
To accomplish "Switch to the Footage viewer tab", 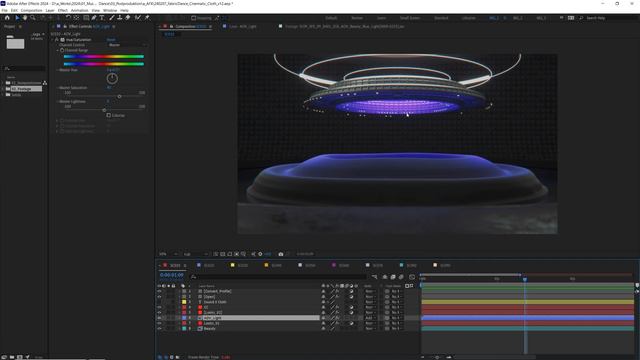I will pyautogui.click(x=345, y=26).
